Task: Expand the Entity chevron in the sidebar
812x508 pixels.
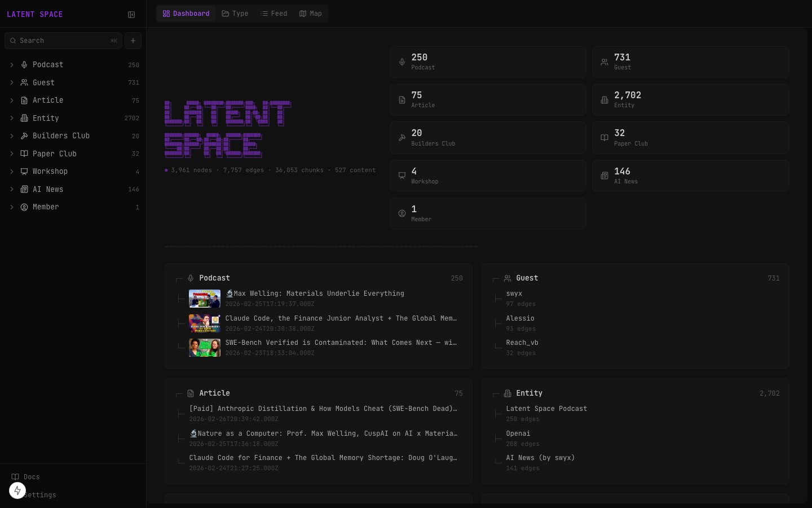Action: [12, 118]
